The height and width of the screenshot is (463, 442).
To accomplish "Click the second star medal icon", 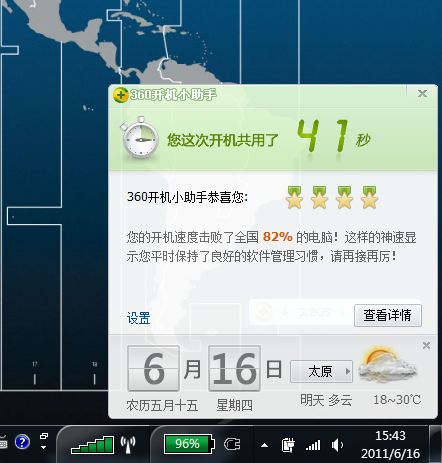I will coord(319,197).
